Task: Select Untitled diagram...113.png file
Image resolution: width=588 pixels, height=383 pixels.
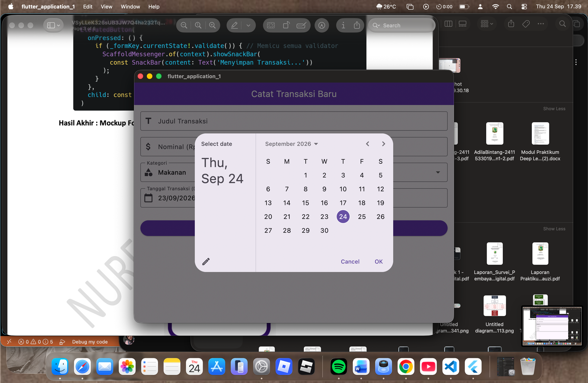Action: click(494, 315)
